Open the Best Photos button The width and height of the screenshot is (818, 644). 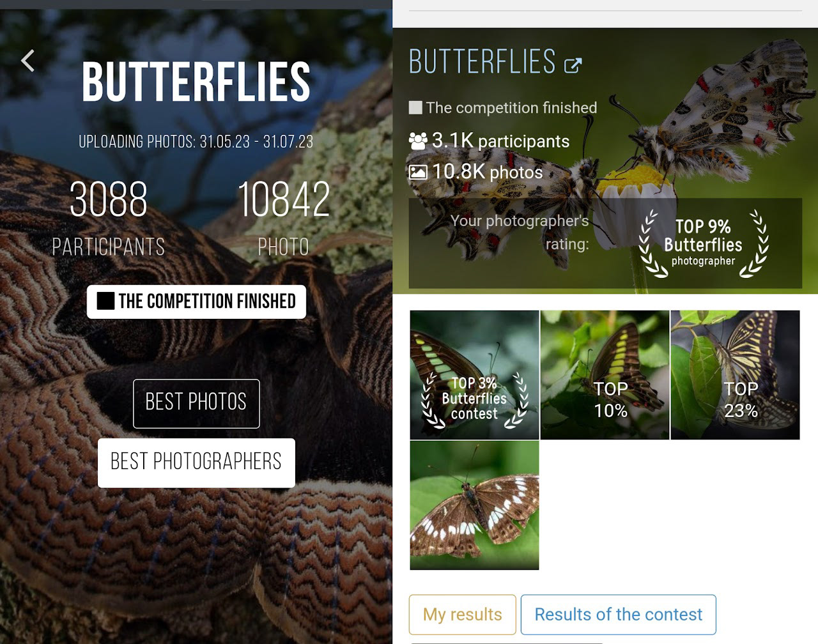(196, 403)
